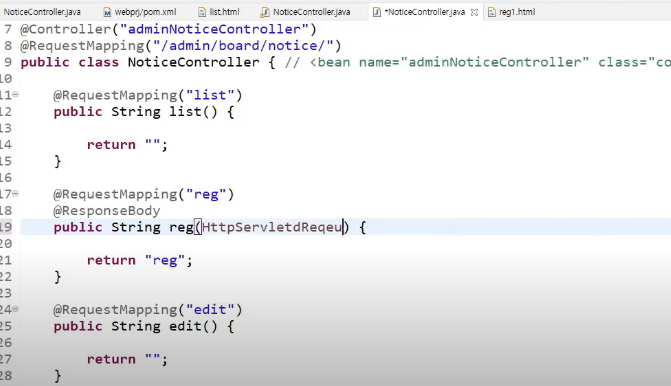Click the HTML file icon on the reg1.html tab
Image resolution: width=671 pixels, height=386 pixels.
492,12
